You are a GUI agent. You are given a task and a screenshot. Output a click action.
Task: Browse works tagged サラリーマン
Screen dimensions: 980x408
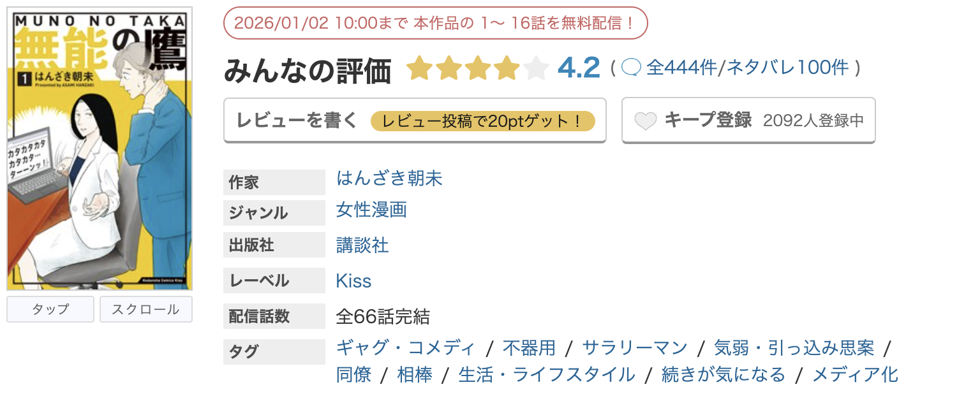635,347
